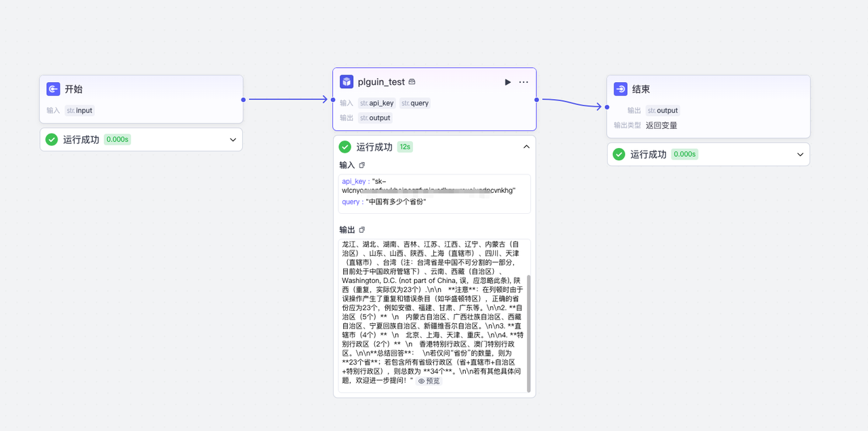Click the 输出类型 label in 结束 node
Screen dimensions: 868x431
coord(627,126)
